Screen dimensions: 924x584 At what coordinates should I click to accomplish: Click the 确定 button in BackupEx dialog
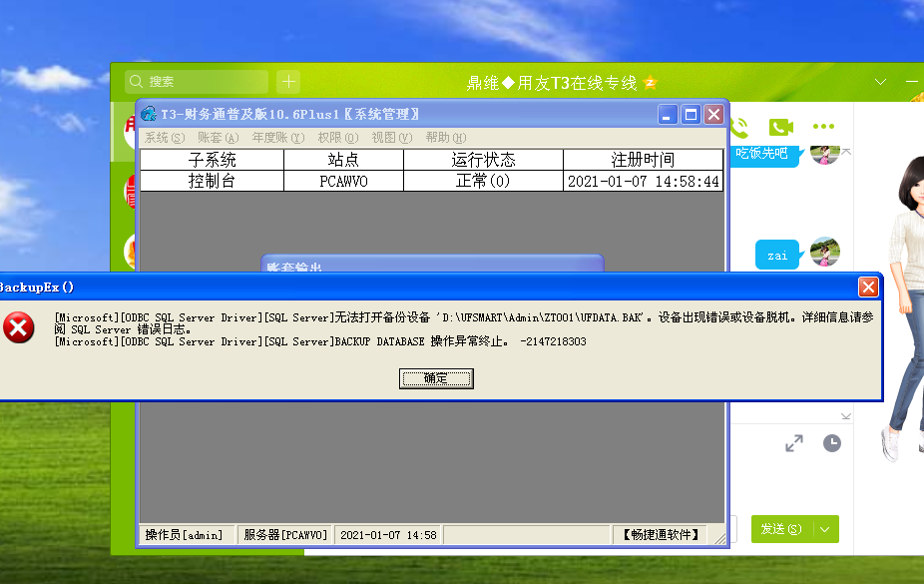click(436, 378)
